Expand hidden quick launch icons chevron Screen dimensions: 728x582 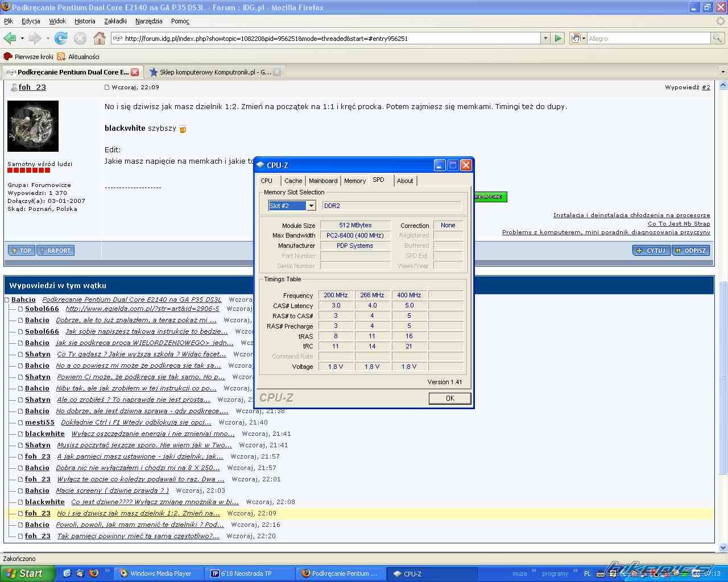[107, 570]
